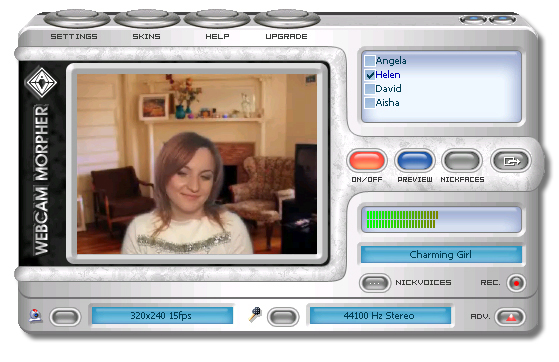Click the microphone icon
The width and height of the screenshot is (559, 362).
(x=255, y=315)
